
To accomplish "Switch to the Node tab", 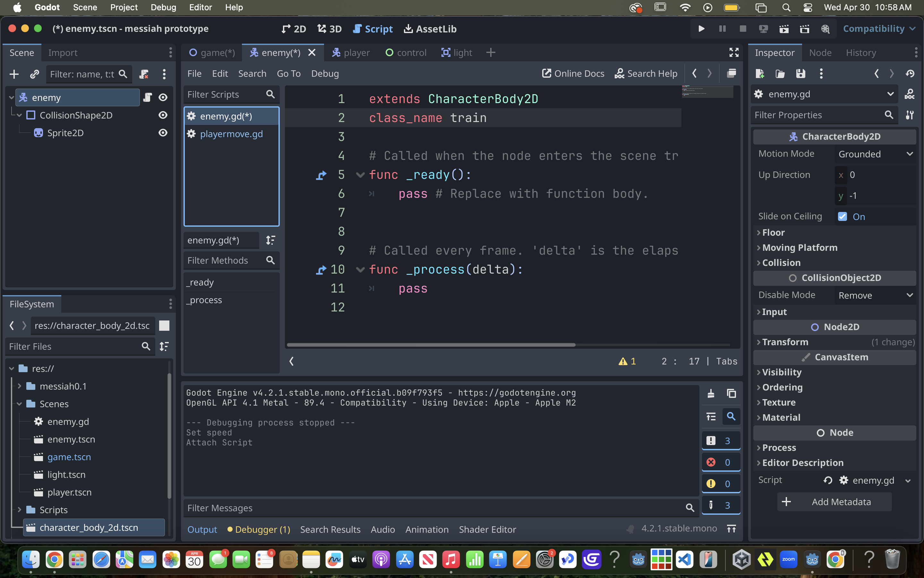I will pos(820,53).
